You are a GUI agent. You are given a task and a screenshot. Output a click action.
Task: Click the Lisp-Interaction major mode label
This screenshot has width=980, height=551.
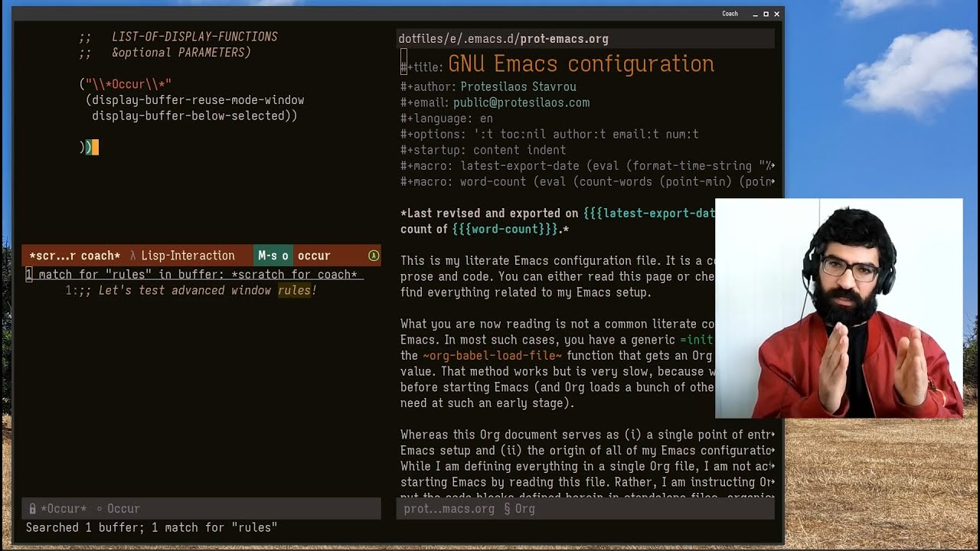pyautogui.click(x=188, y=256)
